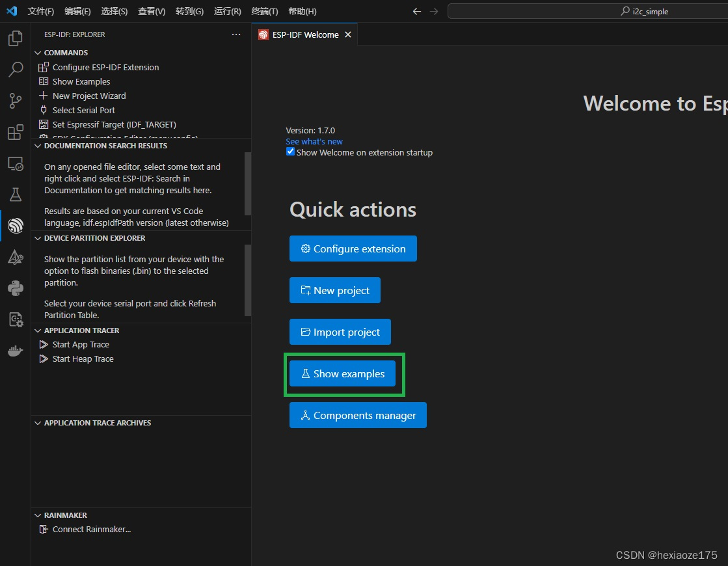
Task: Click the go back arrow
Action: 416,11
